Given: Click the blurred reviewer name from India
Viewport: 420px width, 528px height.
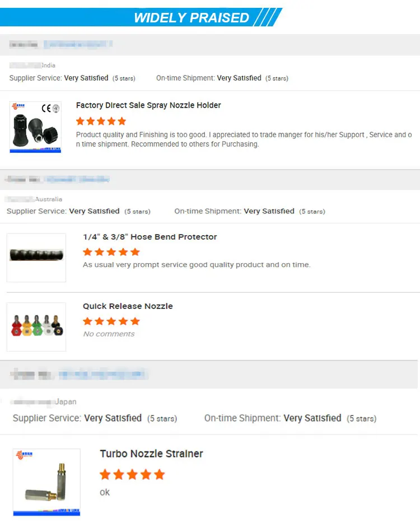Looking at the screenshot, I should (x=77, y=44).
